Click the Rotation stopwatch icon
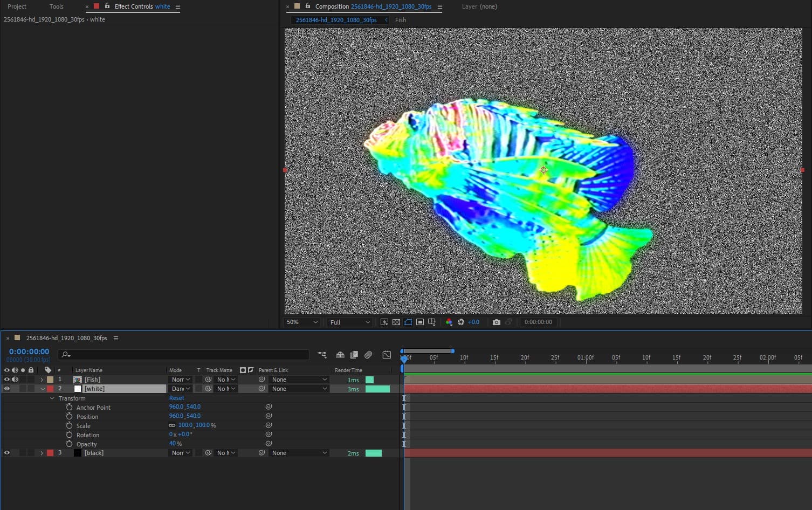The image size is (812, 510). [x=69, y=435]
